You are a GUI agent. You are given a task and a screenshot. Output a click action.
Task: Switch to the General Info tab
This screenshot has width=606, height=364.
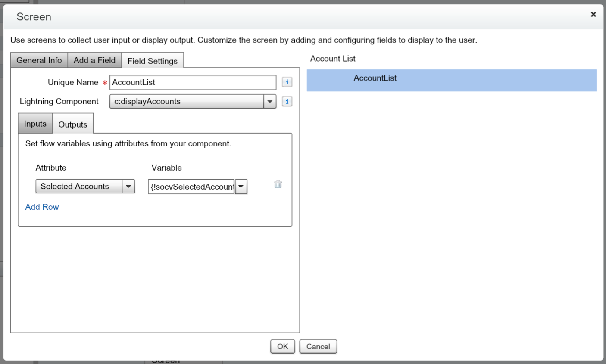pyautogui.click(x=39, y=60)
